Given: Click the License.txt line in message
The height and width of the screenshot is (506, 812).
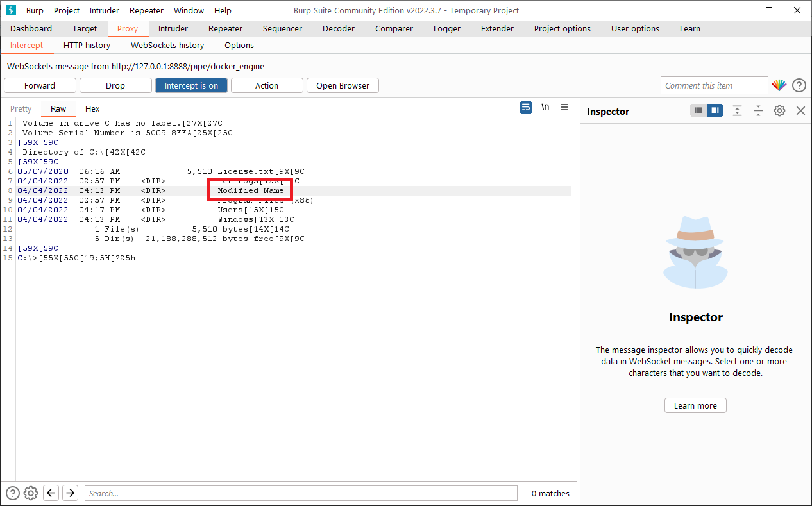Looking at the screenshot, I should 161,171.
